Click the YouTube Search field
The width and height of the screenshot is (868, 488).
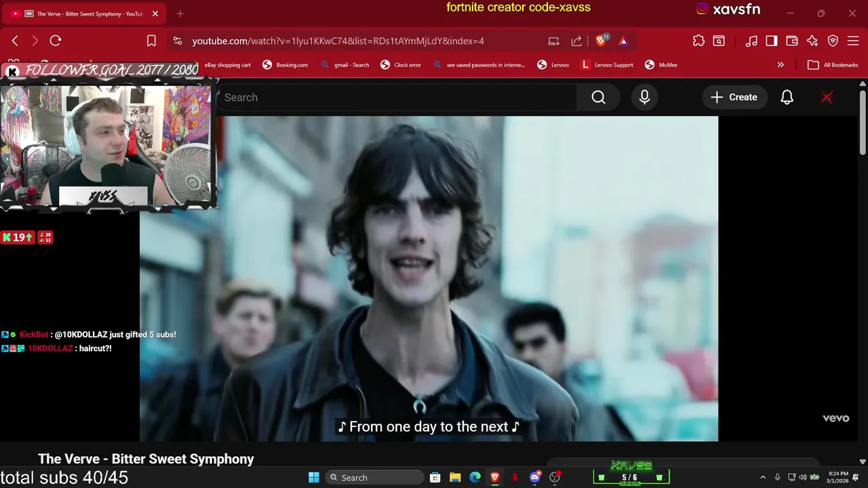(x=397, y=98)
